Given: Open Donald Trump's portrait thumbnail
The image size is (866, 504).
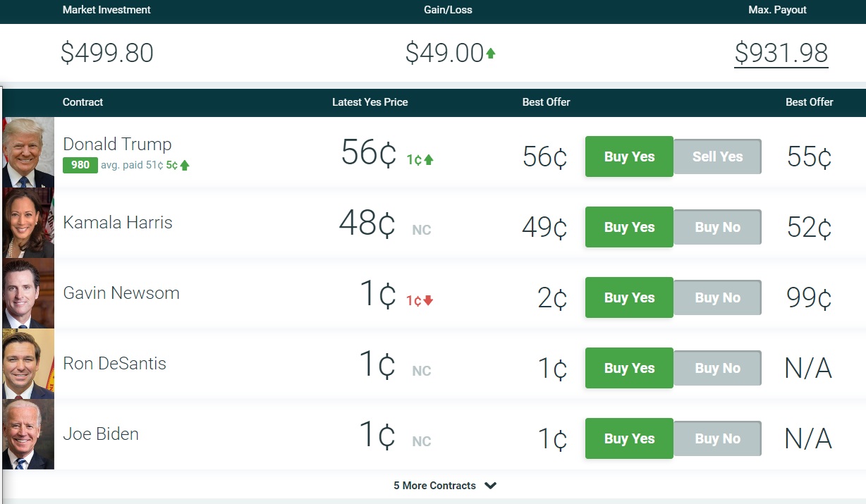Looking at the screenshot, I should (x=28, y=152).
